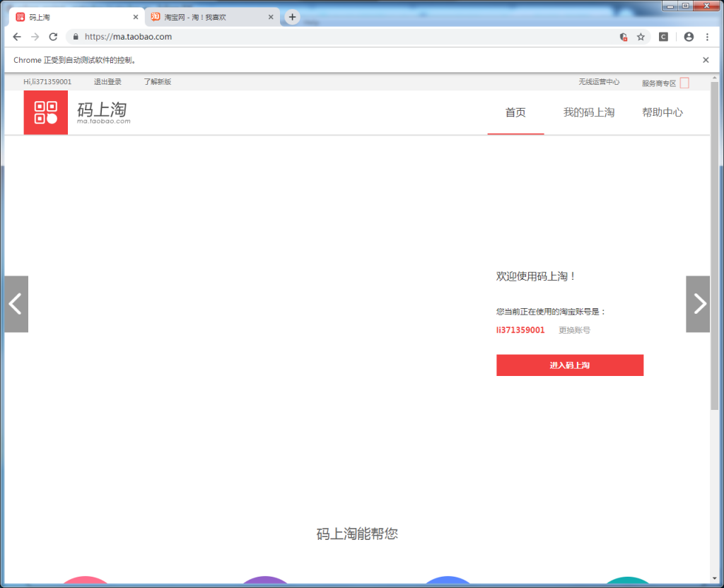
Task: Open the Chrome three-dot menu
Action: coord(707,37)
